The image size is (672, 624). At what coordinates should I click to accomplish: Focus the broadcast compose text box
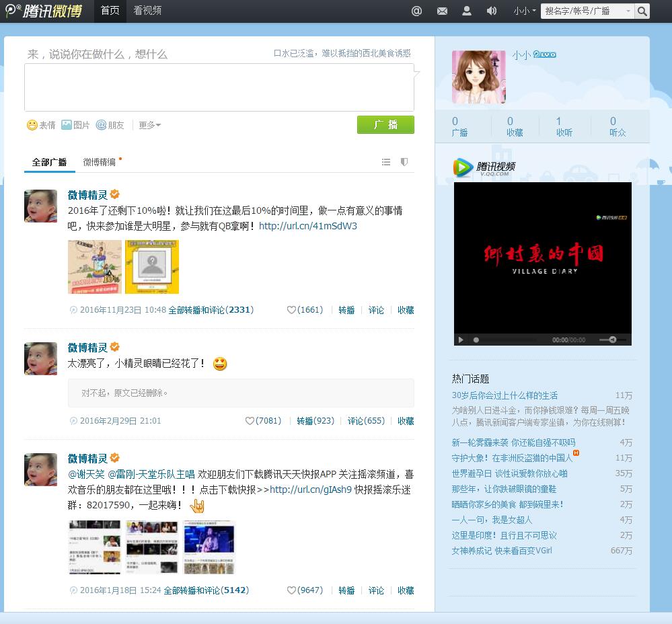219,87
